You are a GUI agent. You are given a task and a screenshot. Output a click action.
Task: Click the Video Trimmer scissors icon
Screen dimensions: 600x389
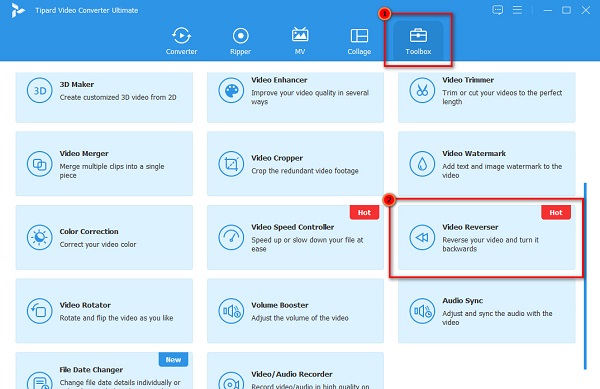pyautogui.click(x=422, y=90)
